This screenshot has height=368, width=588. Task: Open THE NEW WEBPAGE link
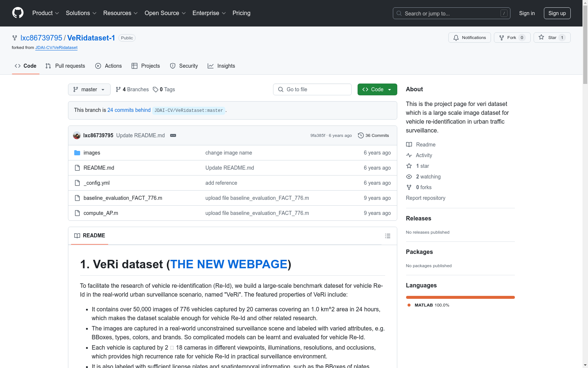[229, 264]
